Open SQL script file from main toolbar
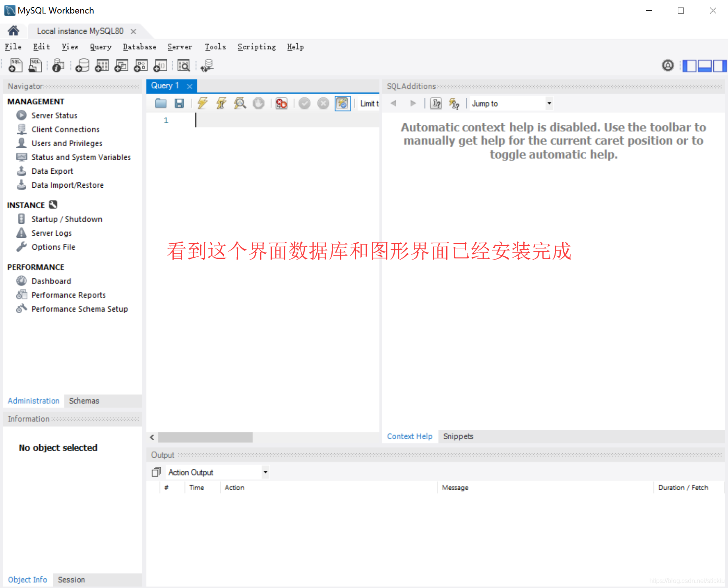 (35, 66)
